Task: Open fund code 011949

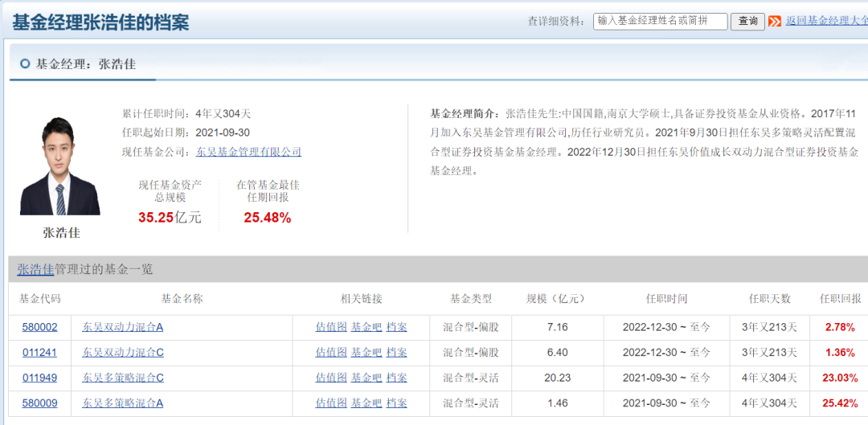Action: click(x=39, y=378)
